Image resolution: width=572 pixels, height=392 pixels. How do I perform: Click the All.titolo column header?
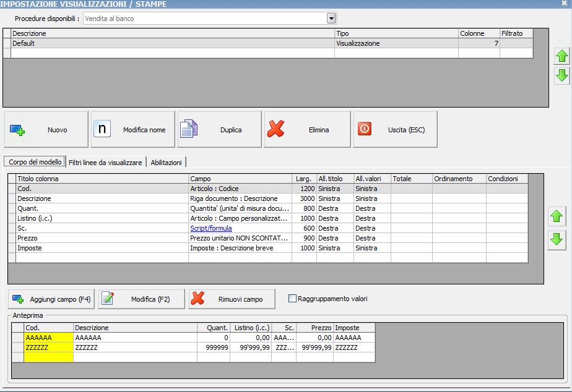click(336, 179)
